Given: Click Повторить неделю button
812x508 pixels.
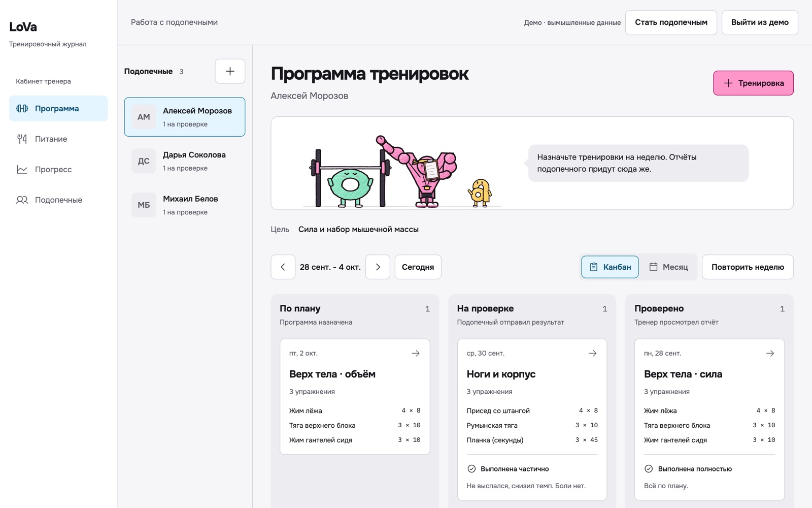Looking at the screenshot, I should coord(748,267).
